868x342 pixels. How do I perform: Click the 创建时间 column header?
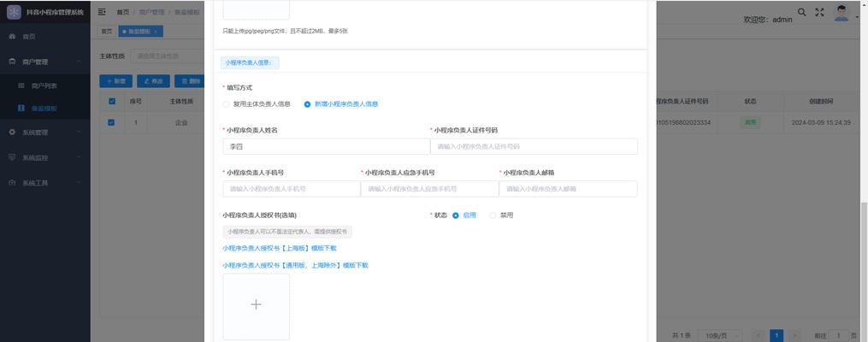[821, 101]
